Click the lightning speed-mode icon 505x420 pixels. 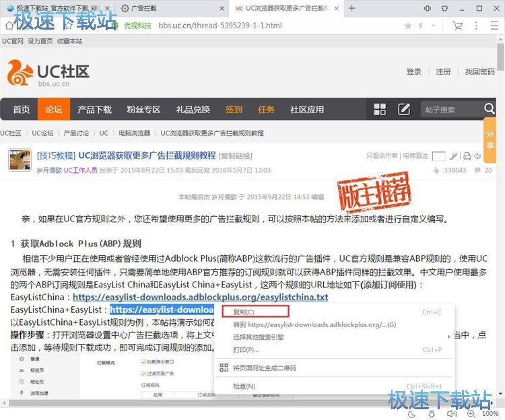coord(421,26)
